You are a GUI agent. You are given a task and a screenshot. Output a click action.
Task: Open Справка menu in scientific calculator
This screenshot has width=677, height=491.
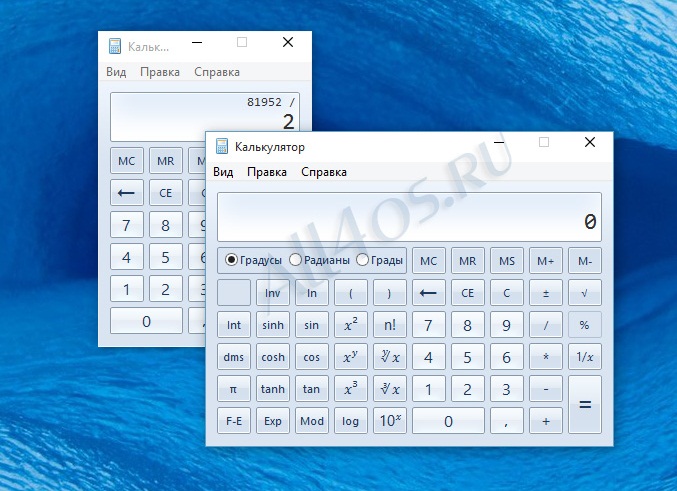[x=324, y=172]
